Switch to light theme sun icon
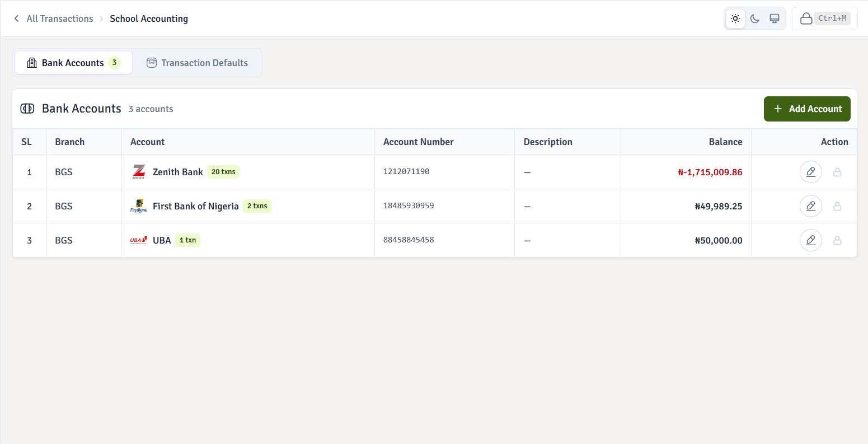 pos(735,18)
